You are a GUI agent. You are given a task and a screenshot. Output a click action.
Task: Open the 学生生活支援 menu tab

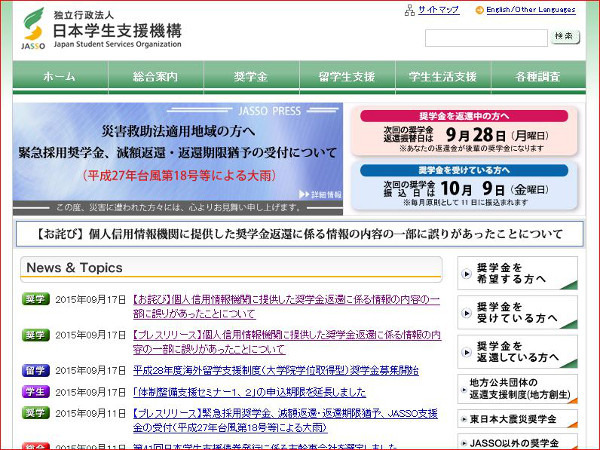tap(443, 77)
